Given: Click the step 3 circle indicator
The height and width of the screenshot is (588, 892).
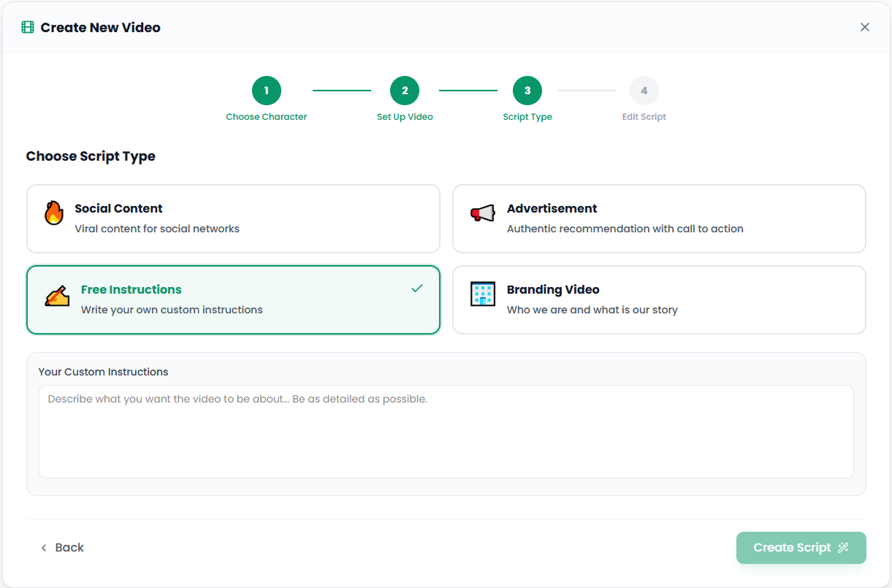Looking at the screenshot, I should click(x=527, y=91).
